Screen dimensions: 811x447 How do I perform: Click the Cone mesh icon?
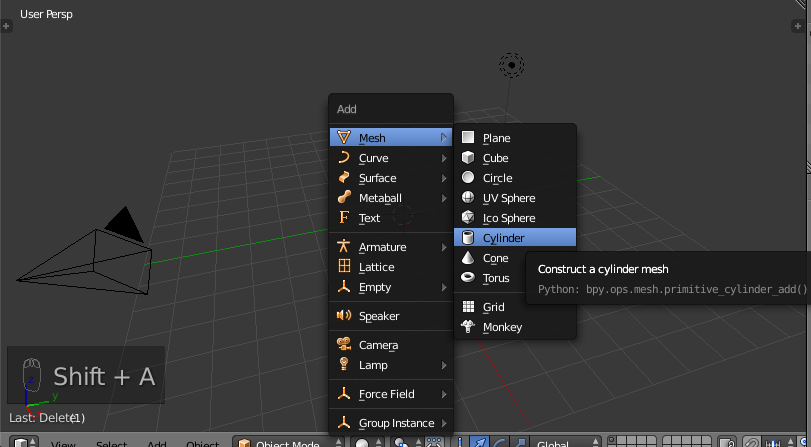pos(468,258)
